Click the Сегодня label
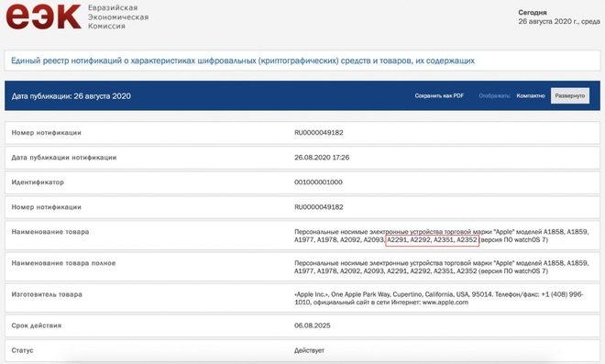Image resolution: width=605 pixels, height=364 pixels. point(533,13)
